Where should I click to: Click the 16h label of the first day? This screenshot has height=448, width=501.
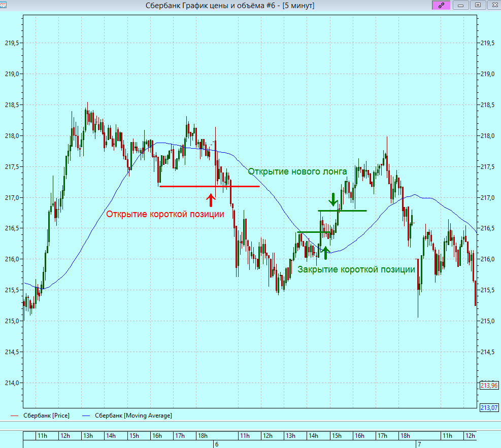(x=157, y=436)
